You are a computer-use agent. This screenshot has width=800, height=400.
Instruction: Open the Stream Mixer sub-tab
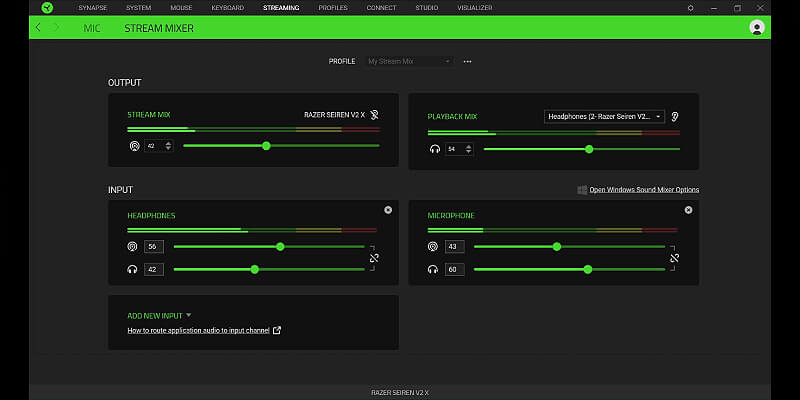[x=159, y=28]
